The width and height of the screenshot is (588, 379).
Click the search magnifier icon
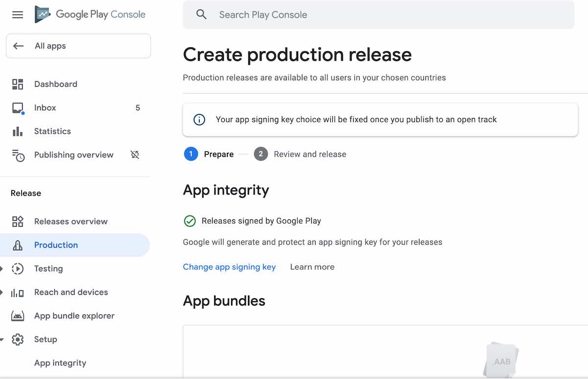tap(201, 15)
